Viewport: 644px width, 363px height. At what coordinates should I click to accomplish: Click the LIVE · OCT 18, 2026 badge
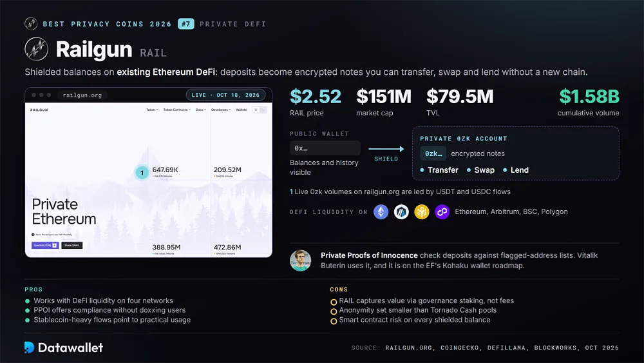tap(225, 95)
